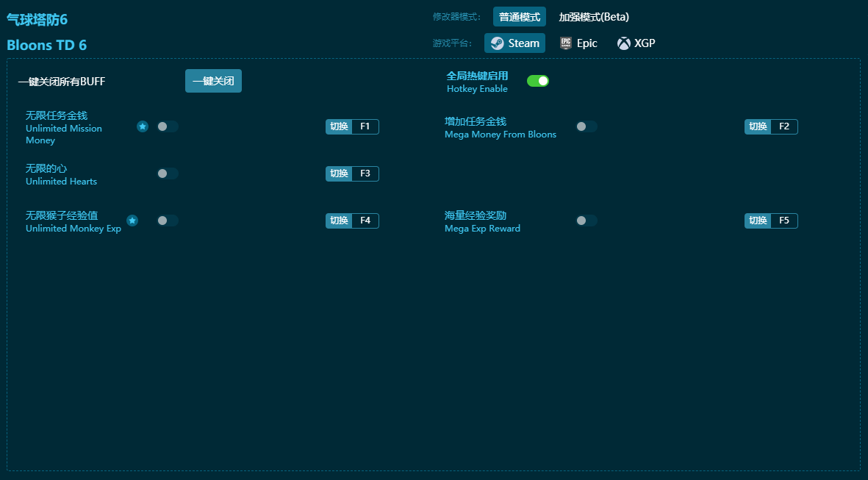Viewport: 868px width, 480px height.
Task: Turn on Unlimited Hearts switch
Action: (x=167, y=173)
